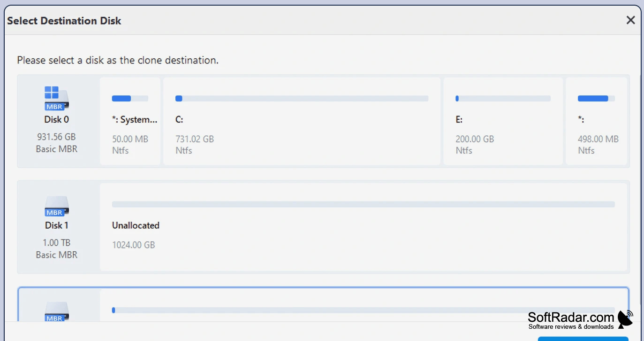The image size is (644, 341).
Task: Select the 498.00 MB unlabeled partition
Action: 597,121
